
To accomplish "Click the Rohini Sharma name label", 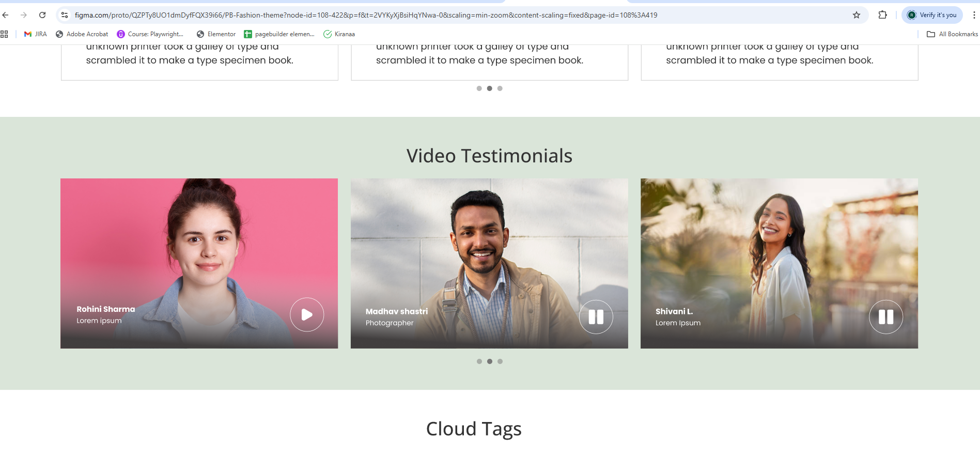I will click(x=106, y=309).
